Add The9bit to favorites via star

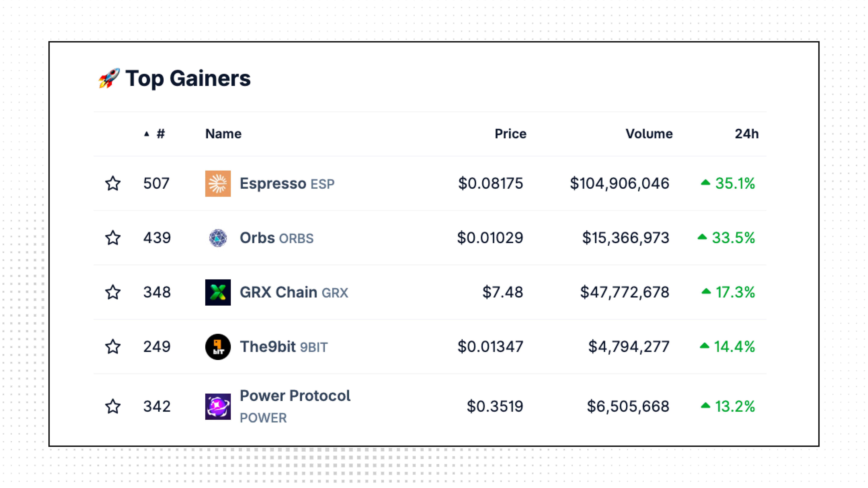pos(113,347)
